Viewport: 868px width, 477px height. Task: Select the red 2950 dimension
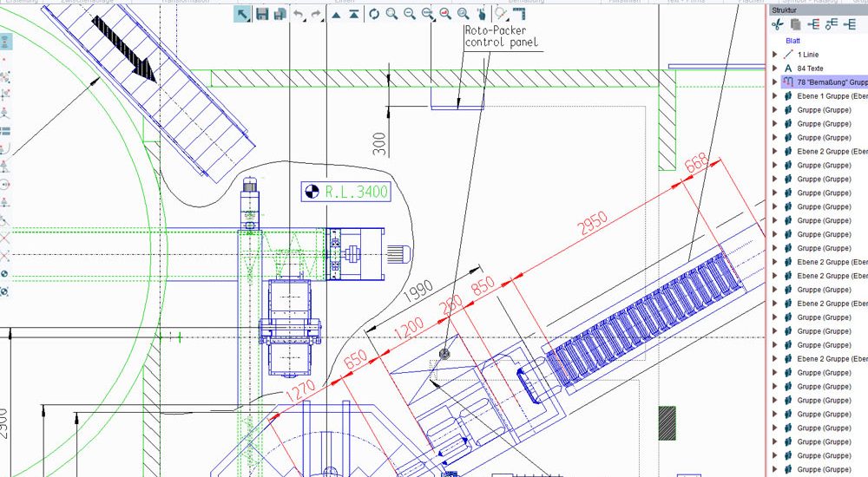(x=592, y=223)
